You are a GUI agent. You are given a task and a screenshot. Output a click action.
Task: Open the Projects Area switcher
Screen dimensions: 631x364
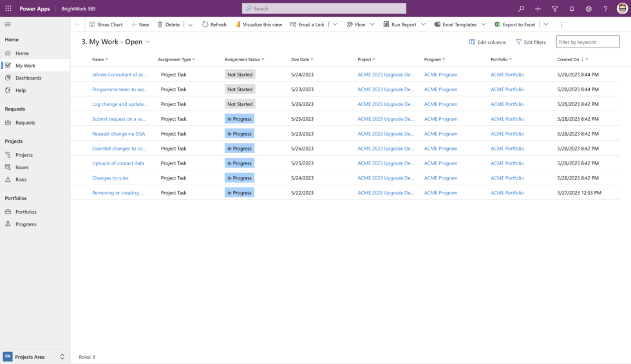coord(35,356)
